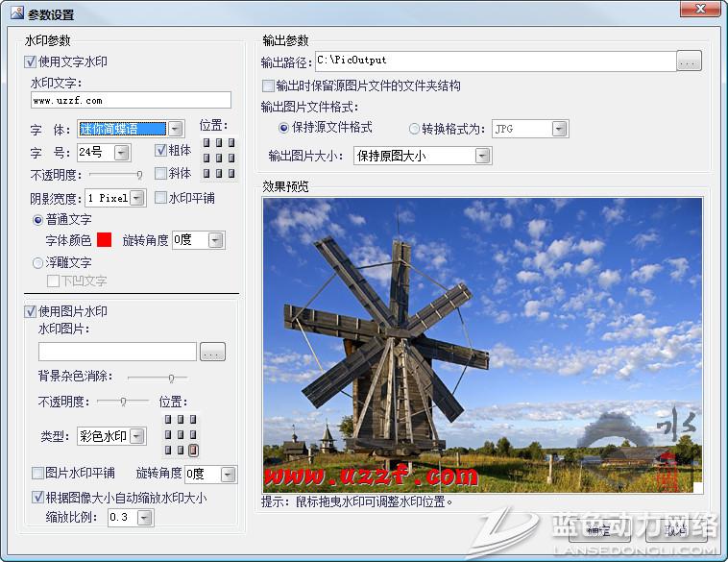This screenshot has width=728, height=562.
Task: Click the red 字体颜色 color swatch
Action: (104, 240)
